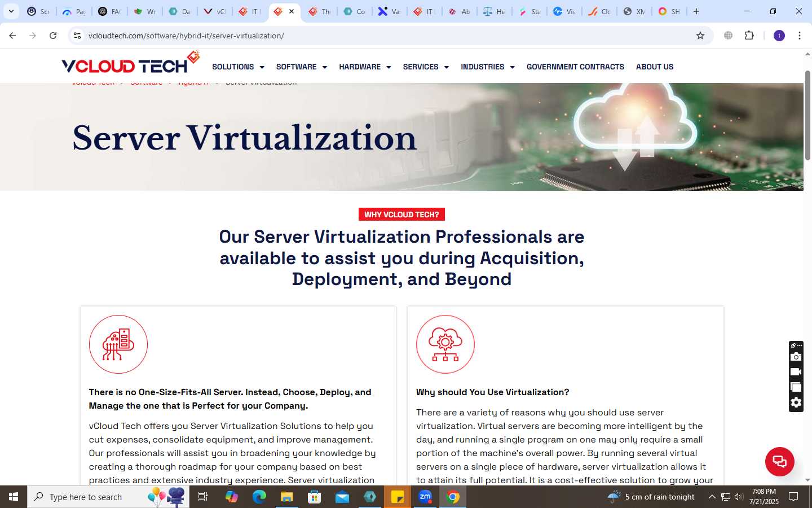Switch to the 'He' browser tab
The width and height of the screenshot is (812, 508).
494,11
